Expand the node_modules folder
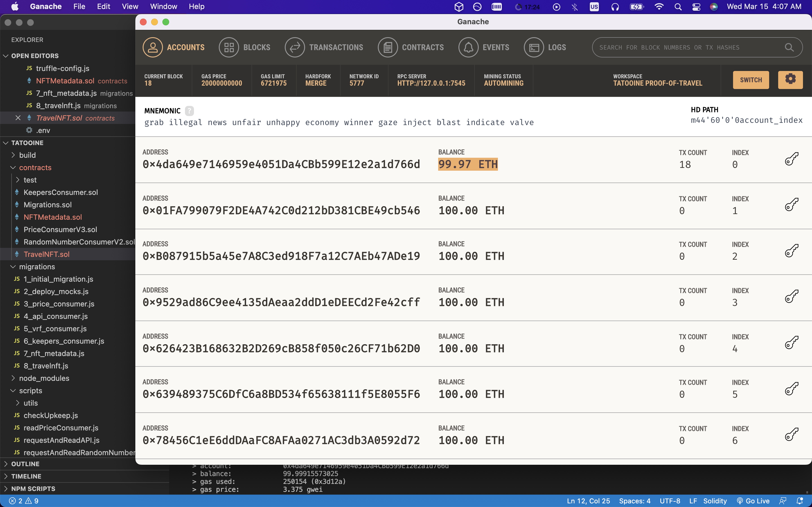812x507 pixels. (x=44, y=378)
